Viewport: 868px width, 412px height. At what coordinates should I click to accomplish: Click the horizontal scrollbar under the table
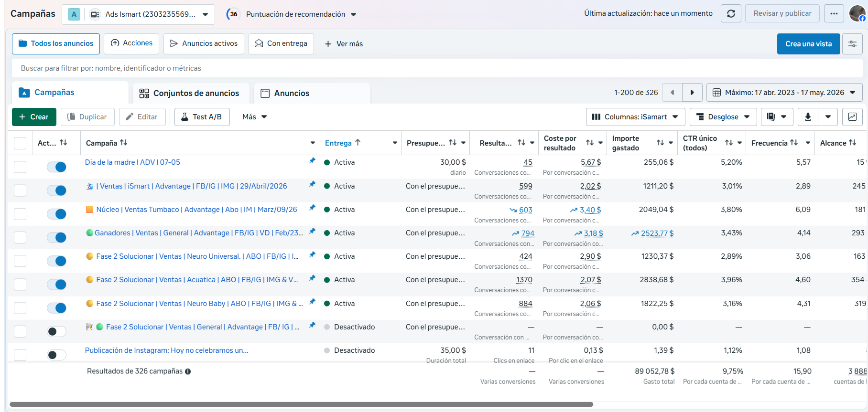(x=301, y=404)
